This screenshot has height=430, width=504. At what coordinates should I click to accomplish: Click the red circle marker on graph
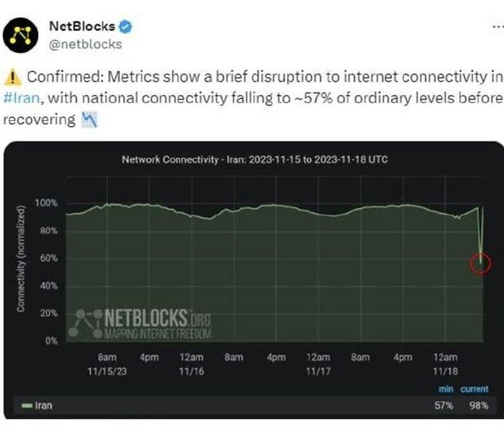coord(481,262)
